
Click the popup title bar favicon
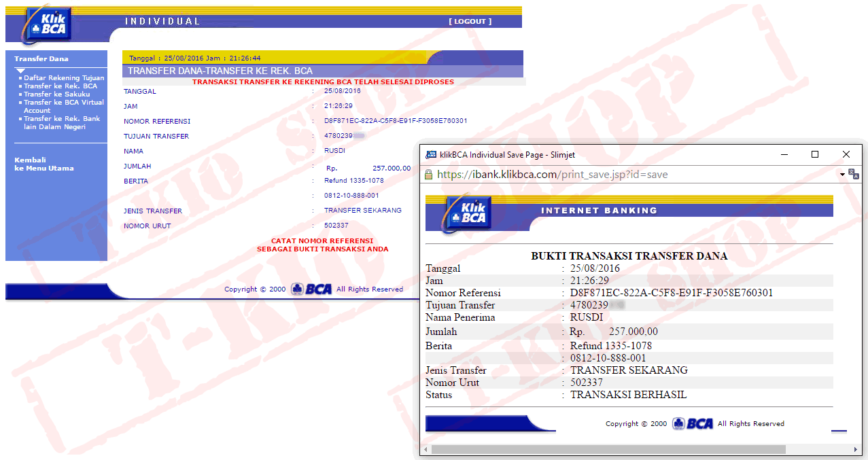click(431, 155)
